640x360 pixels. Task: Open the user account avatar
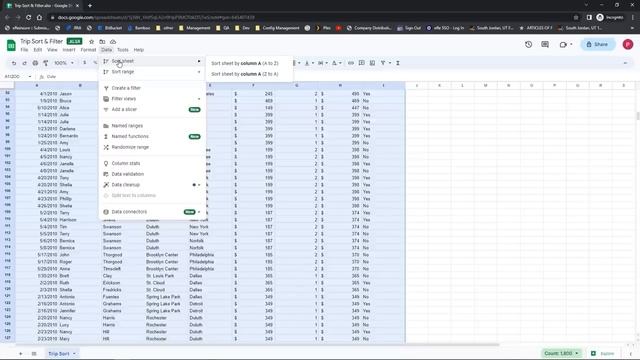pyautogui.click(x=628, y=44)
